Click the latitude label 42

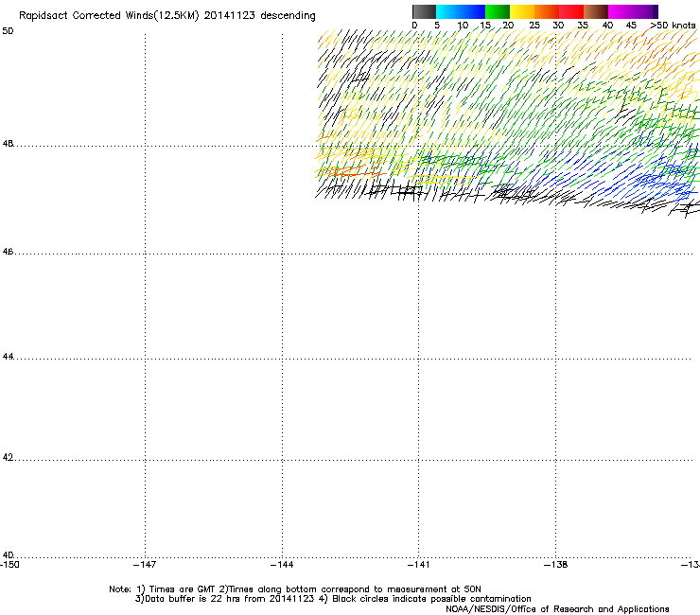pos(8,457)
